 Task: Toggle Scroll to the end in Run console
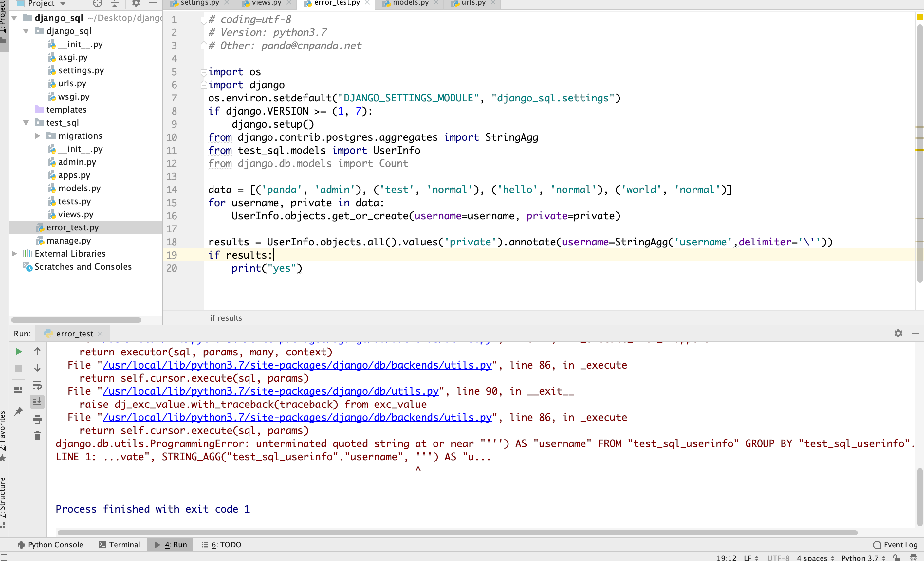37,402
